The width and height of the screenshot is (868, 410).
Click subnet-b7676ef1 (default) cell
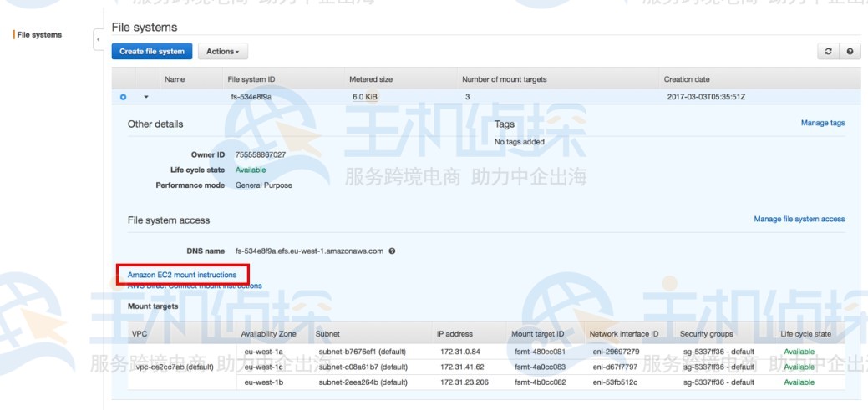(x=363, y=352)
